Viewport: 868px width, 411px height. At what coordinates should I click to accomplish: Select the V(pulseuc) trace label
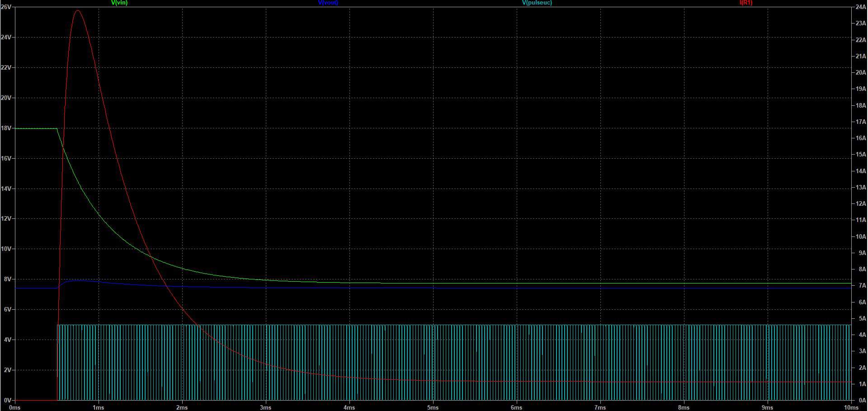pos(537,3)
